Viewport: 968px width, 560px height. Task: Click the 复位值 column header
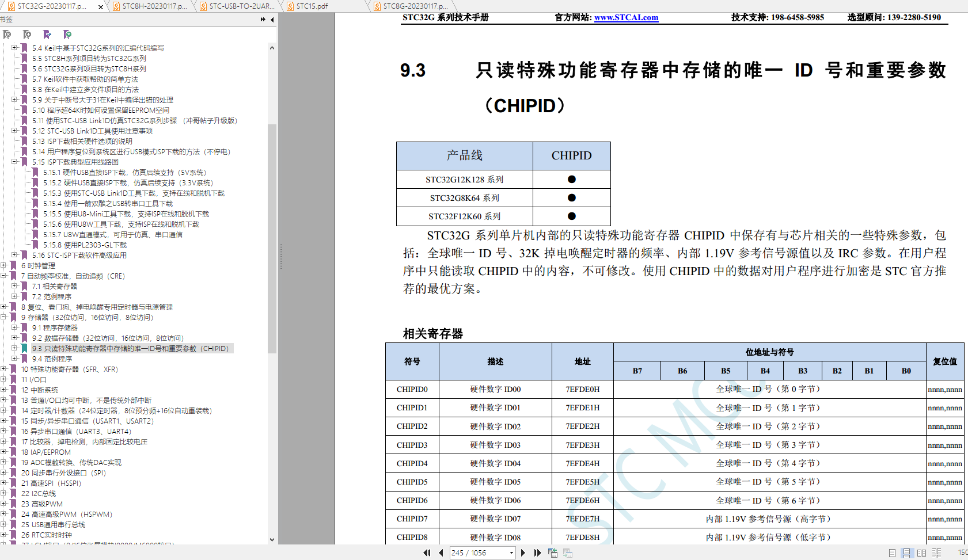(944, 361)
